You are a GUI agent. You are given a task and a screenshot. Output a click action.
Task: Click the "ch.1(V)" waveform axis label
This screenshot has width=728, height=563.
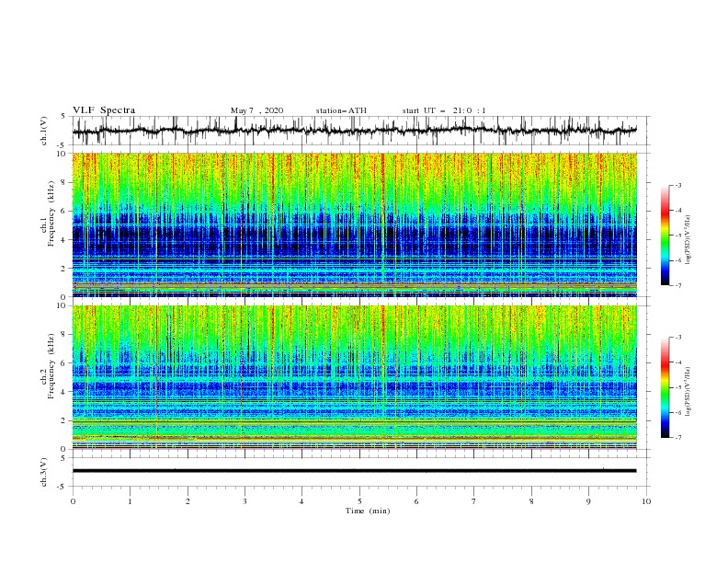(x=44, y=131)
